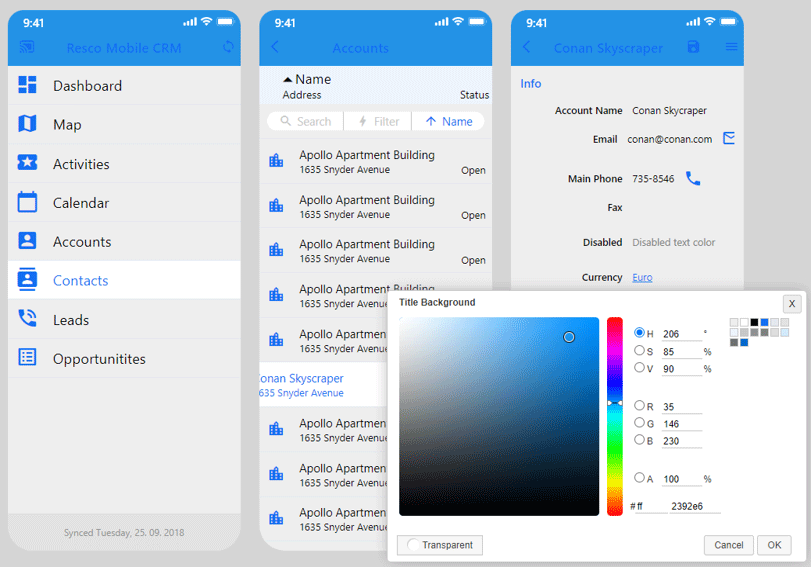Viewport: 811px width, 567px height.
Task: Open the hamburger menu in Conan Skyscraper header
Action: [731, 47]
